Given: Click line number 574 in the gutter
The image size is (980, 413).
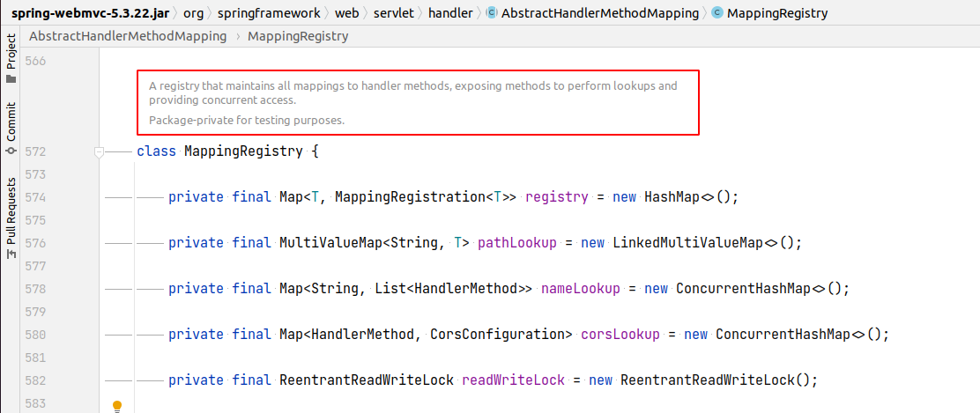Looking at the screenshot, I should pos(35,197).
